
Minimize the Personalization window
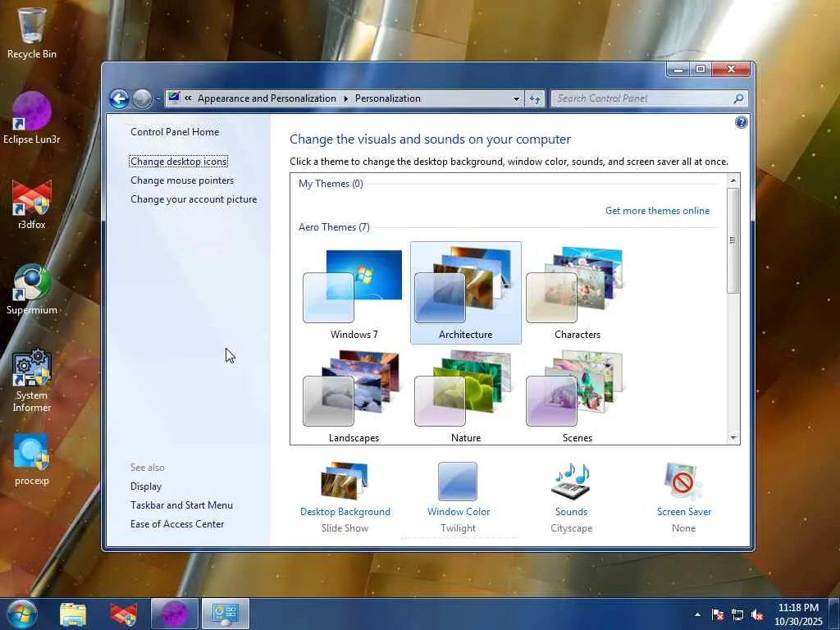(678, 70)
